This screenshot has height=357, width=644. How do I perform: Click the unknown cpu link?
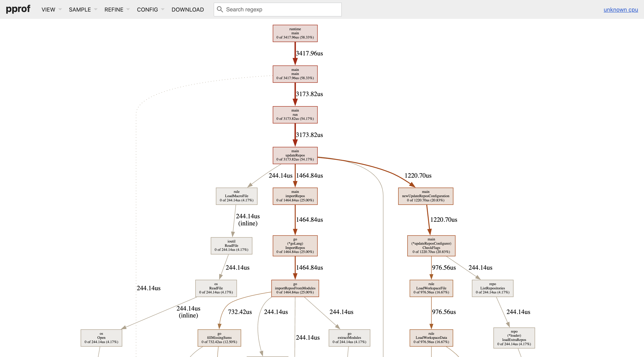pyautogui.click(x=620, y=9)
